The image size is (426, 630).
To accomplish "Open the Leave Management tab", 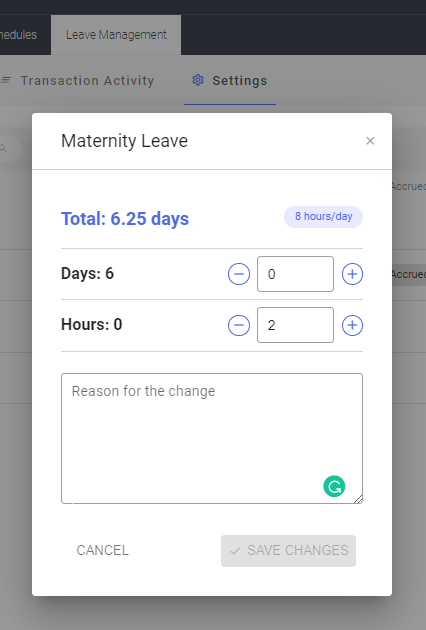I will pyautogui.click(x=116, y=35).
